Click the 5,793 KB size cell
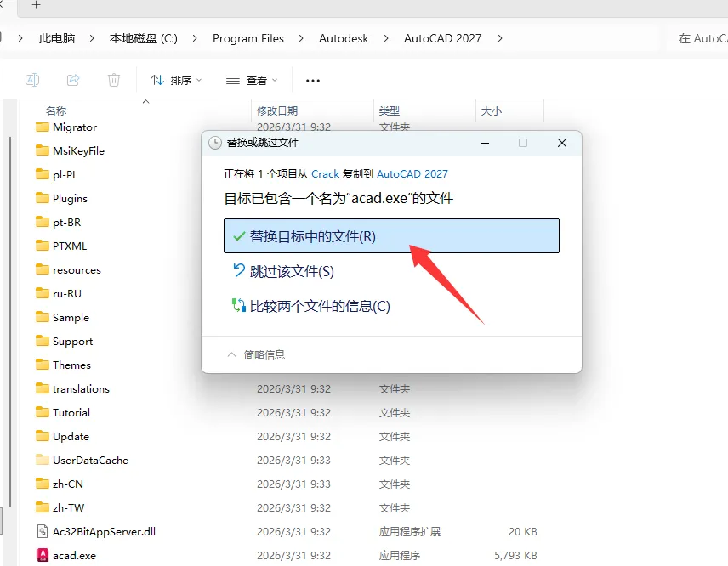The width and height of the screenshot is (728, 566). pyautogui.click(x=515, y=555)
